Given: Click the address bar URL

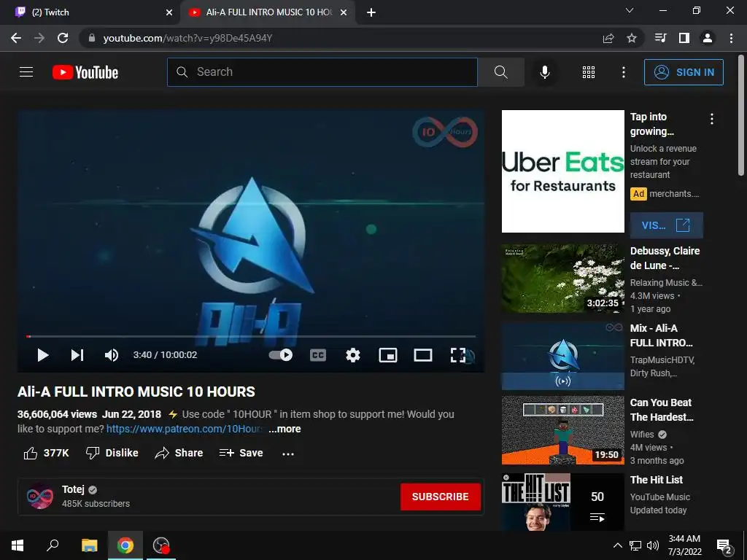Looking at the screenshot, I should [187, 38].
